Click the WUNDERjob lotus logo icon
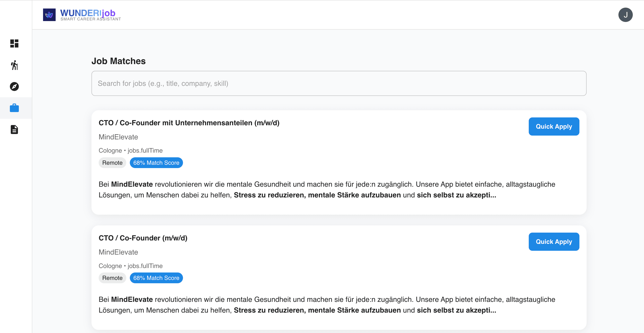 click(50, 15)
